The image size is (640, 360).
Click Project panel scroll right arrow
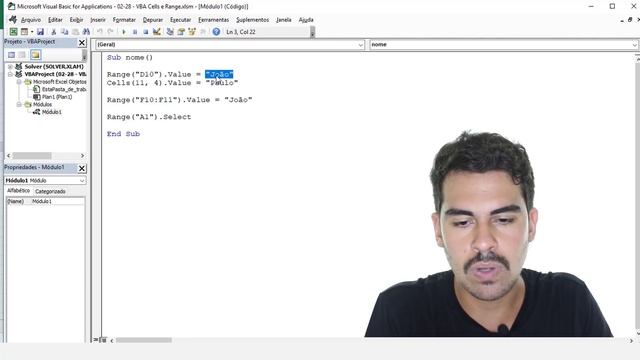click(x=82, y=156)
